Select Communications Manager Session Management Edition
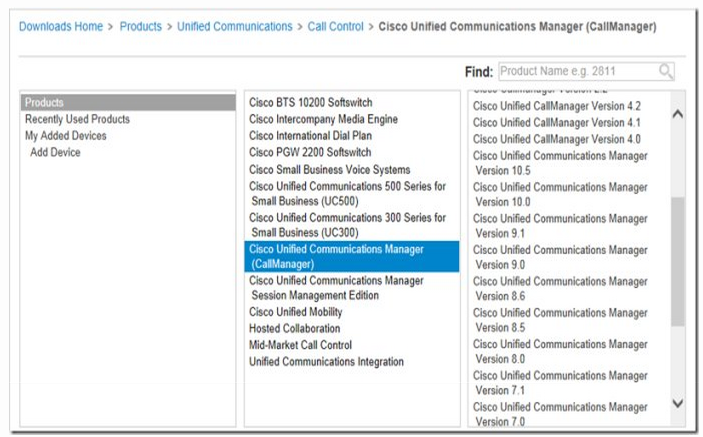The image size is (703, 437). coord(336,288)
